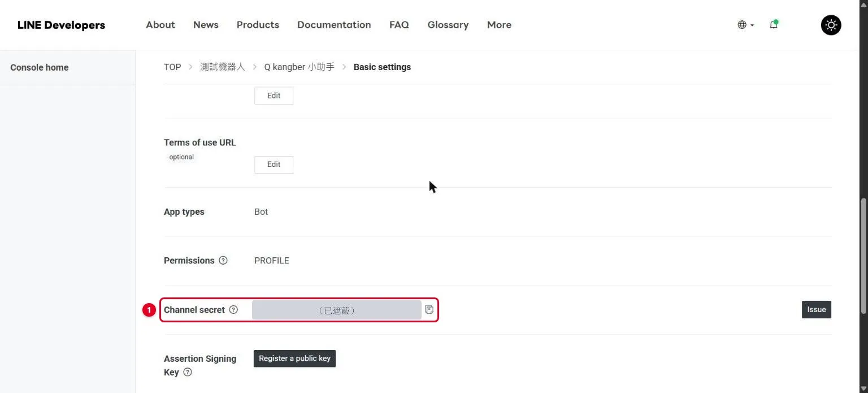Click the Terms of use URL label
Viewport: 868px width, 393px height.
pyautogui.click(x=200, y=142)
